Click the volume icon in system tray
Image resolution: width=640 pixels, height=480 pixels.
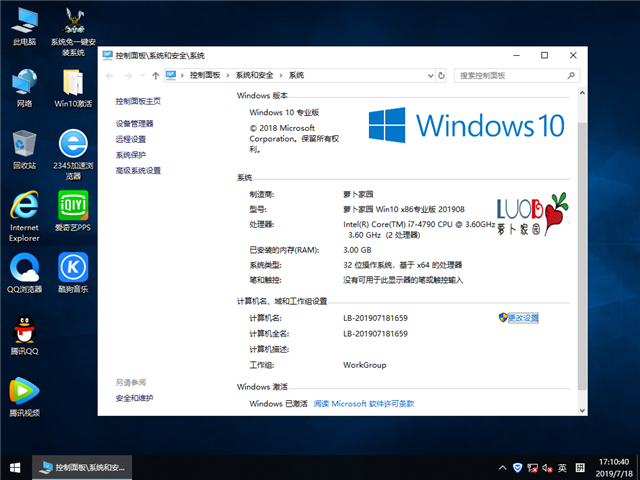tap(547, 467)
